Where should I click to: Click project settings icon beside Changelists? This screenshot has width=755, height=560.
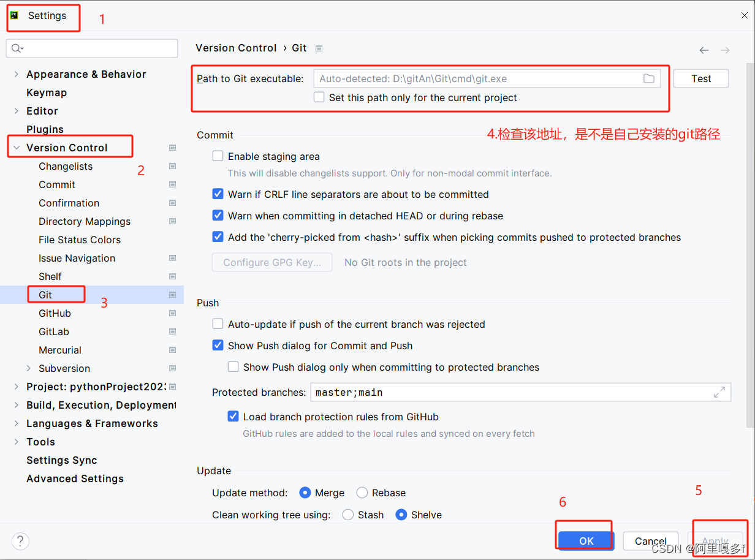click(x=173, y=166)
